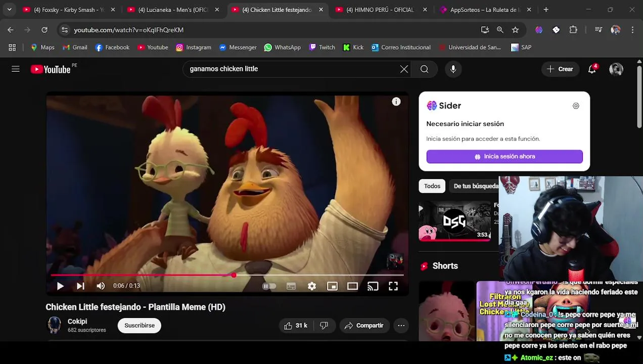643x364 pixels.
Task: Select the 'De tus búsquedas' filter chip
Action: 475,186
